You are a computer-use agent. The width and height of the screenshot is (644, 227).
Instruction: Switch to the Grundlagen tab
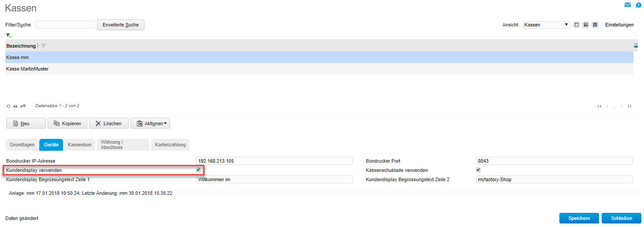point(22,145)
